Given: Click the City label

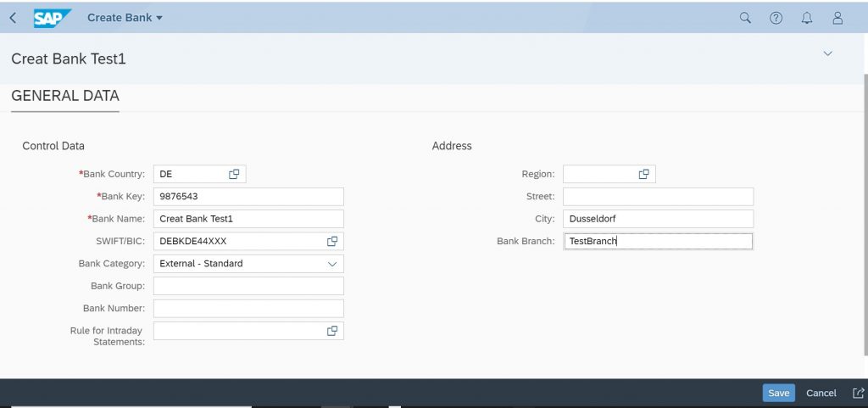Looking at the screenshot, I should point(545,219).
